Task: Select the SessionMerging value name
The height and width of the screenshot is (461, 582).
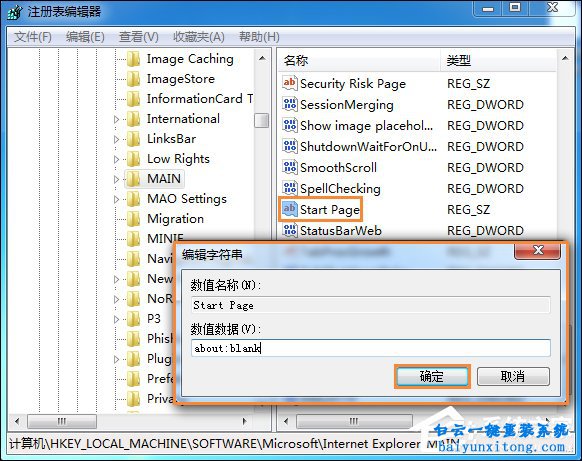Action: pos(347,105)
